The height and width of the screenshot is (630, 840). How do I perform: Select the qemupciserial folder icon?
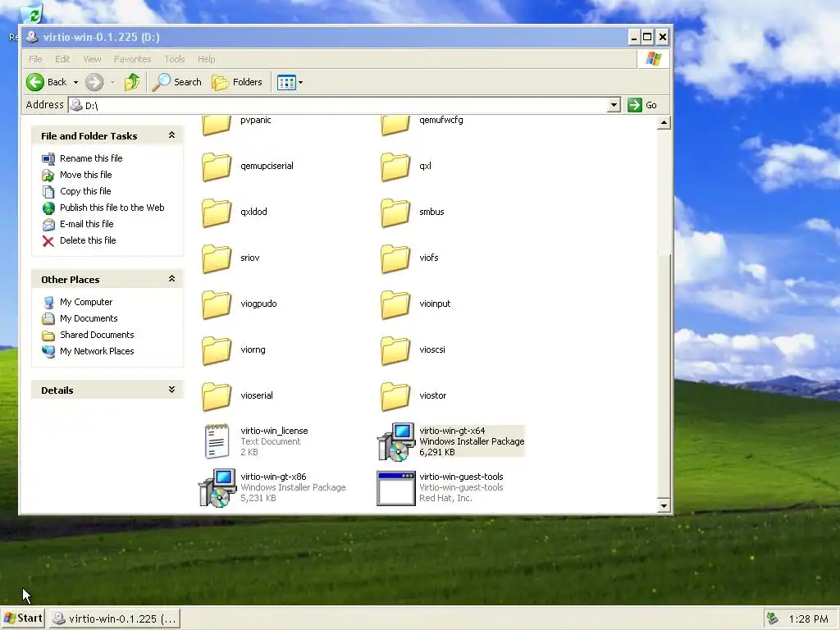click(217, 167)
